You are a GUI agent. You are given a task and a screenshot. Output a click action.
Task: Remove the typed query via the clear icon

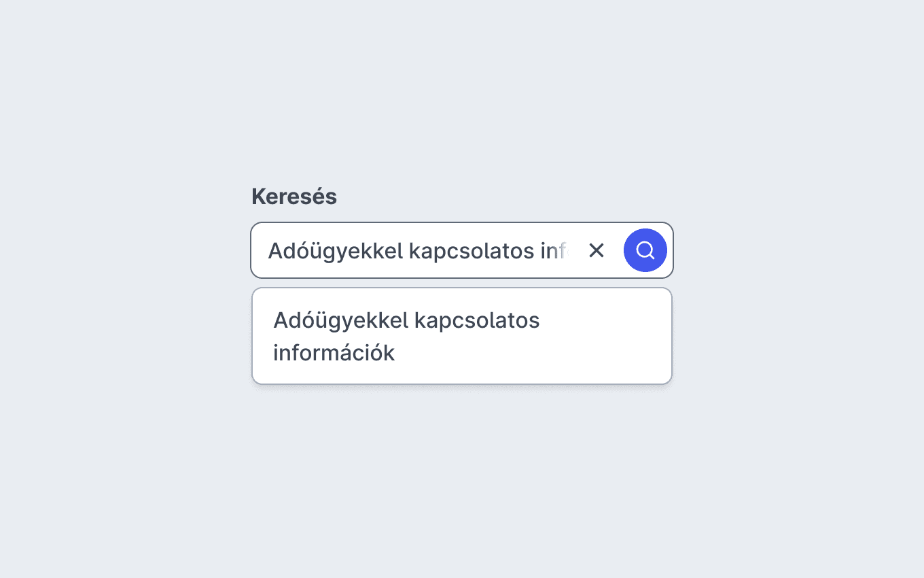(x=597, y=250)
